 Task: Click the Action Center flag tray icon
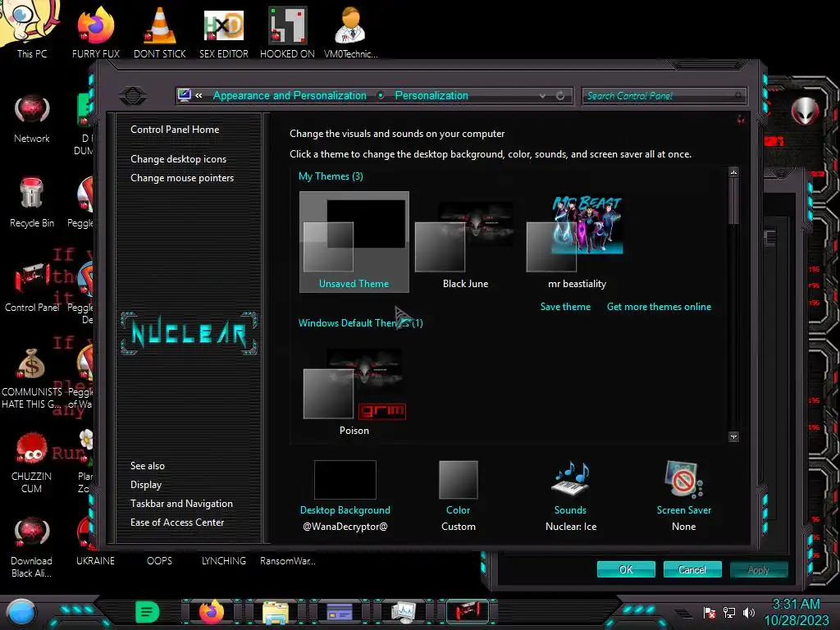[710, 613]
